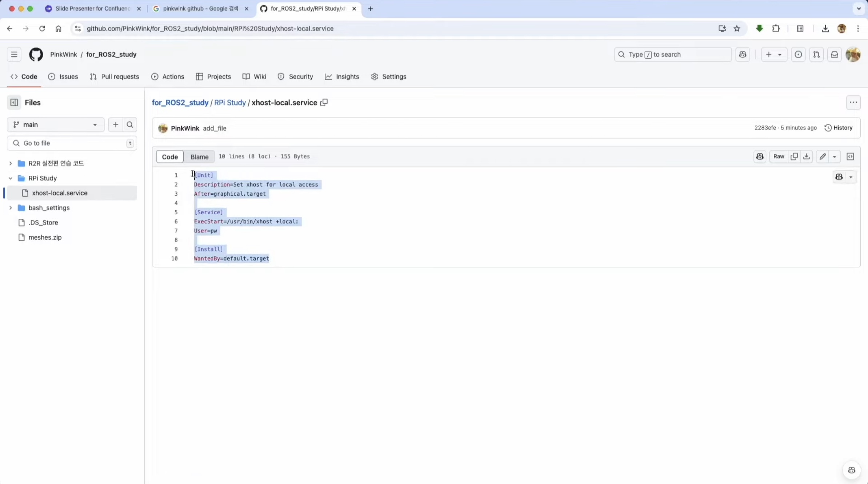Viewport: 868px width, 484px height.
Task: Click the Go to file field
Action: tap(72, 143)
